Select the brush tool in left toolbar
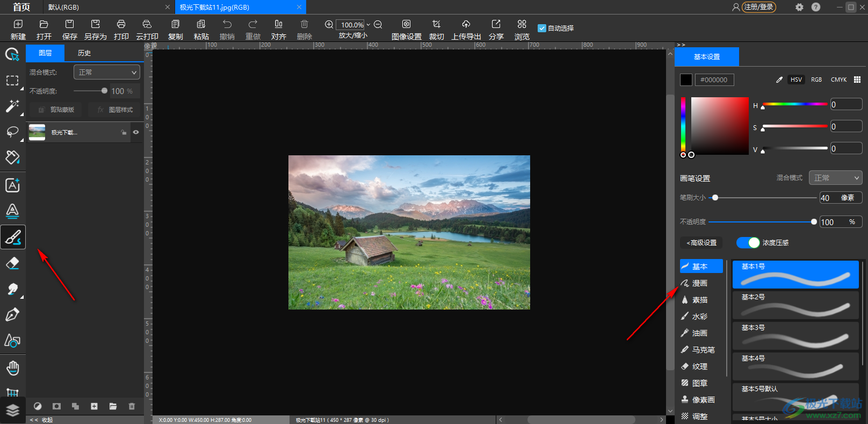 (x=12, y=237)
